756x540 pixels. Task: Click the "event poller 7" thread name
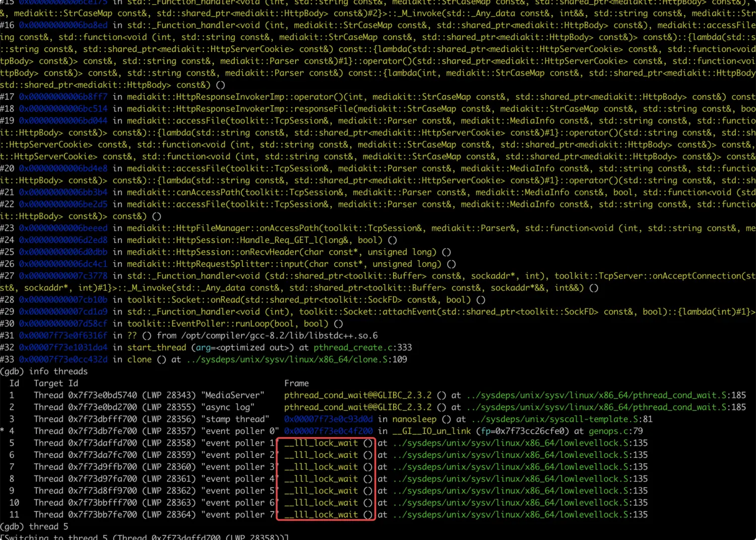[239, 514]
